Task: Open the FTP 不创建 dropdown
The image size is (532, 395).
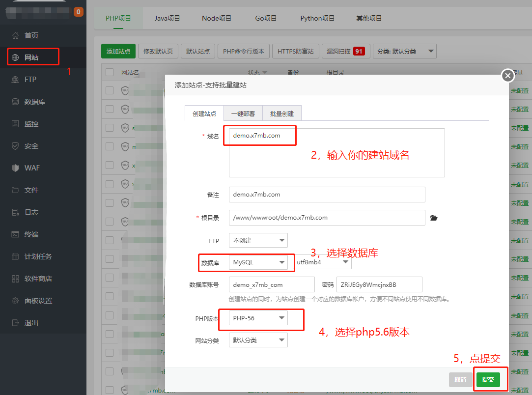Action: 258,240
